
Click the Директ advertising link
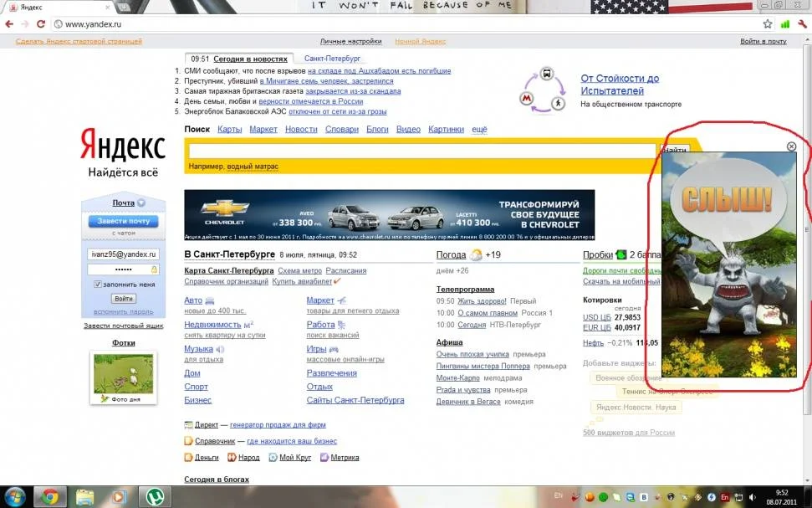206,425
